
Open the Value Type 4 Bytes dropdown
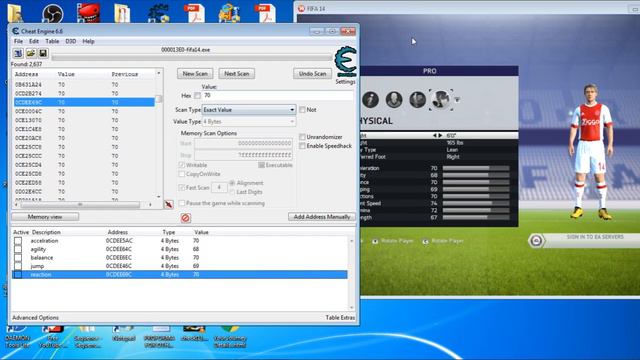click(249, 122)
